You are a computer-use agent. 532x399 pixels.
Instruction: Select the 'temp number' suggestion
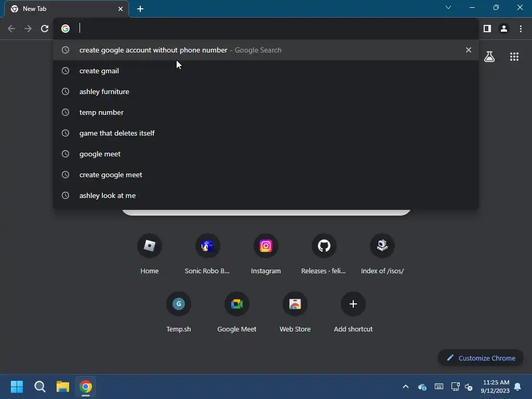(266, 112)
